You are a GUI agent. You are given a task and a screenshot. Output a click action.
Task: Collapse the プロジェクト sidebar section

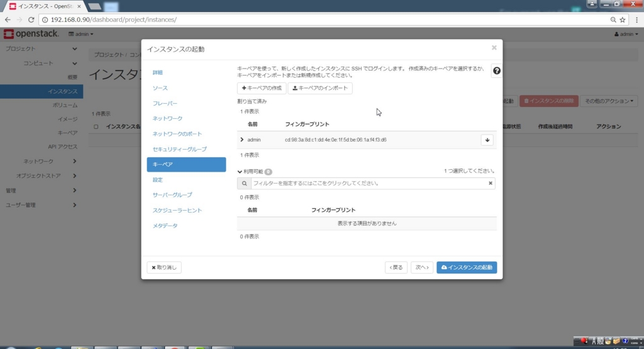(x=41, y=49)
